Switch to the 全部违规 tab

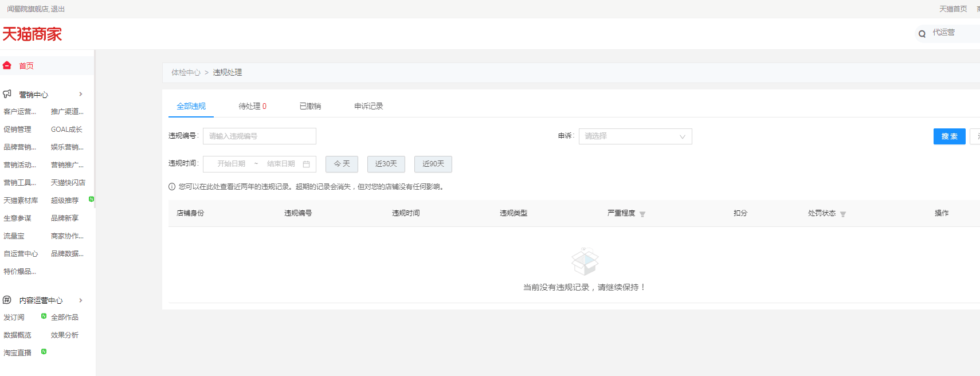click(191, 106)
